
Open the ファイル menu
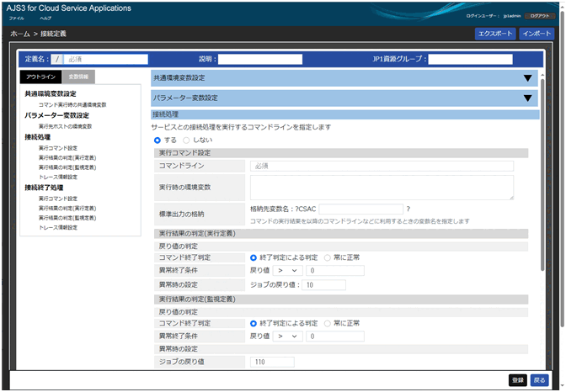tap(17, 18)
